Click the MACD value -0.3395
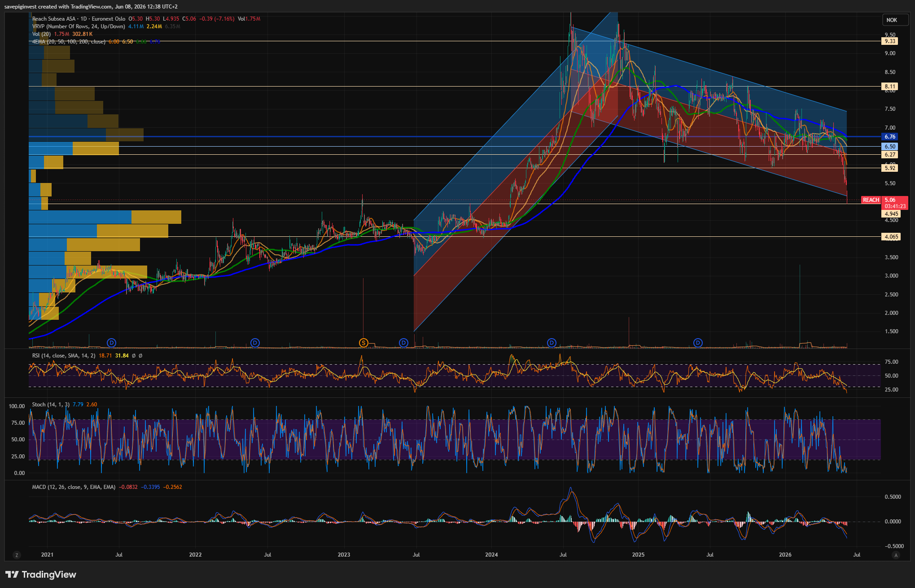 pos(150,487)
